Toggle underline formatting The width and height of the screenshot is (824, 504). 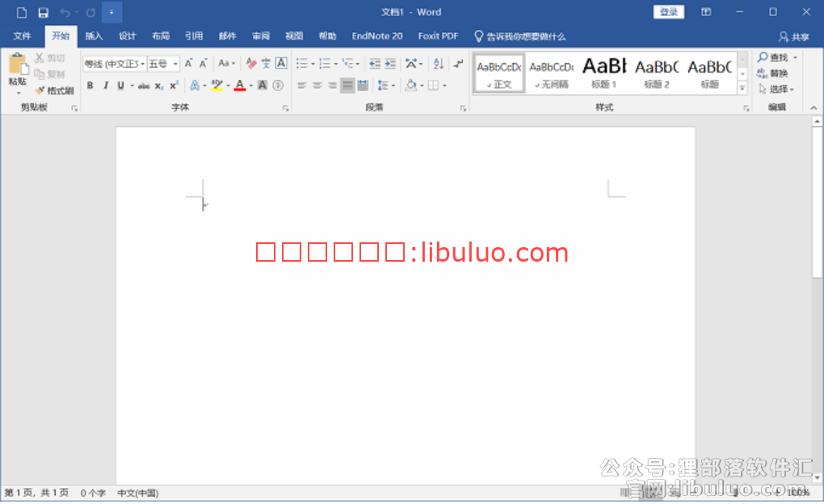(x=121, y=86)
